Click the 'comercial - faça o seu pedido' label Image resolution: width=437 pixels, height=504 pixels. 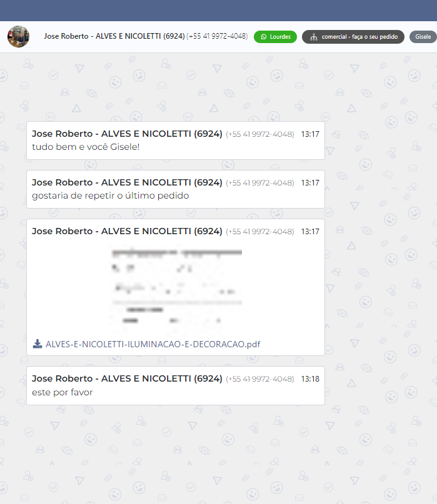click(359, 37)
